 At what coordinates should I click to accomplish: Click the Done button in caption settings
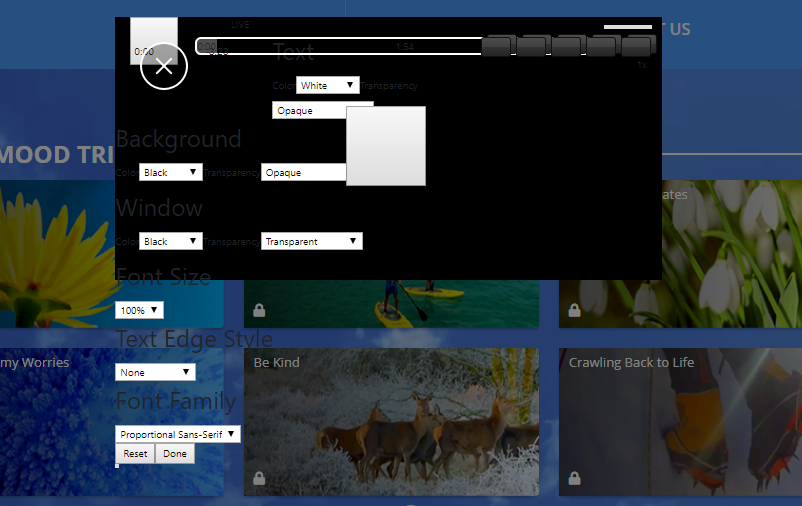point(175,454)
